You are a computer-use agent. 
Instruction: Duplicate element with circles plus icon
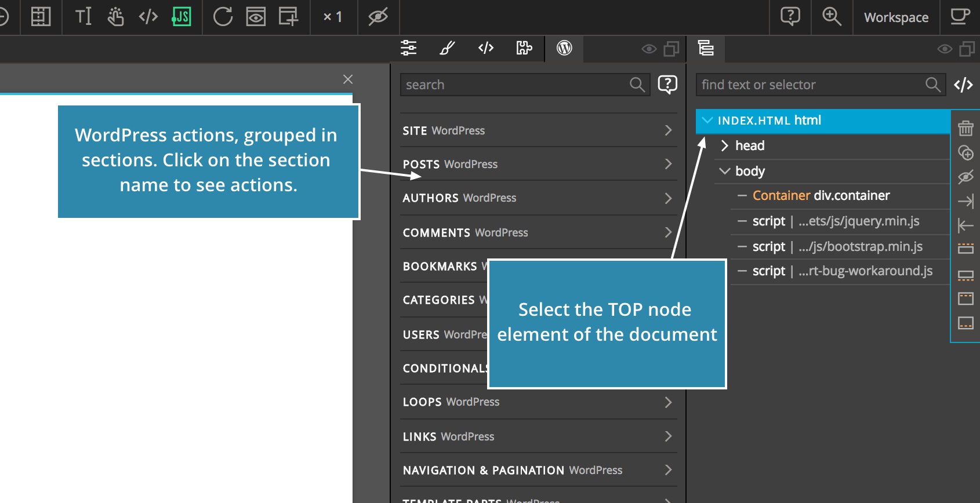point(966,152)
